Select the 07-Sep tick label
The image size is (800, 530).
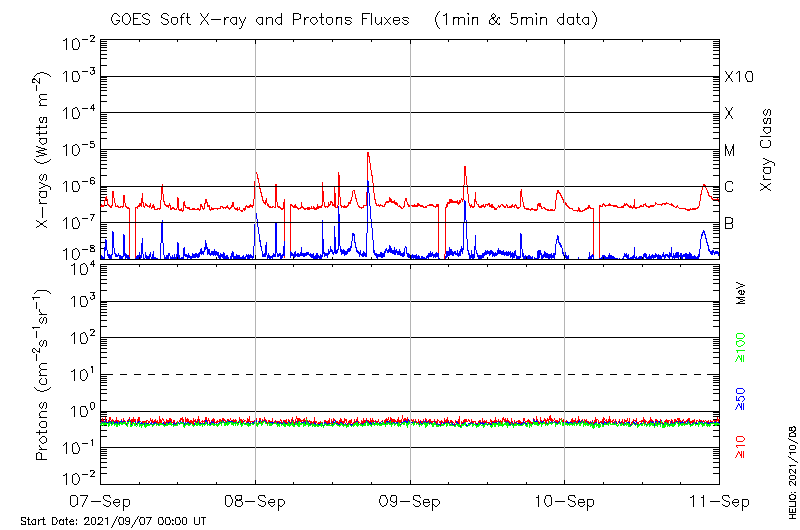(x=100, y=499)
